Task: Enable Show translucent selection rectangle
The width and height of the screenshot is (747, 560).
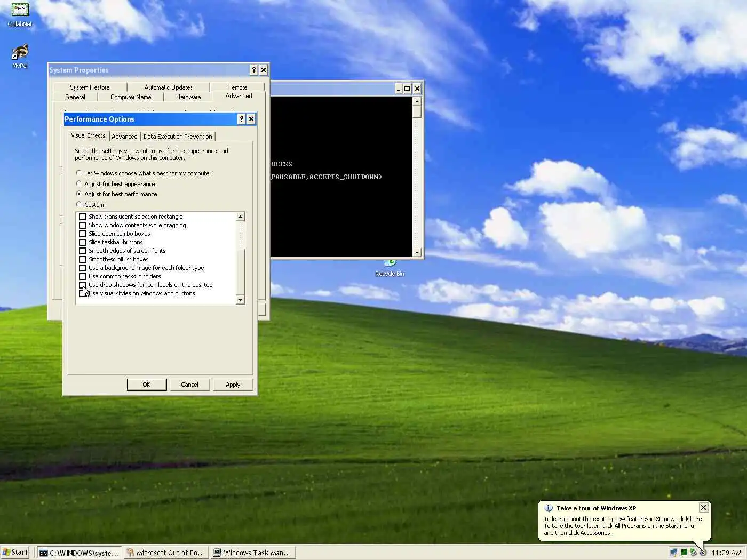Action: point(82,217)
